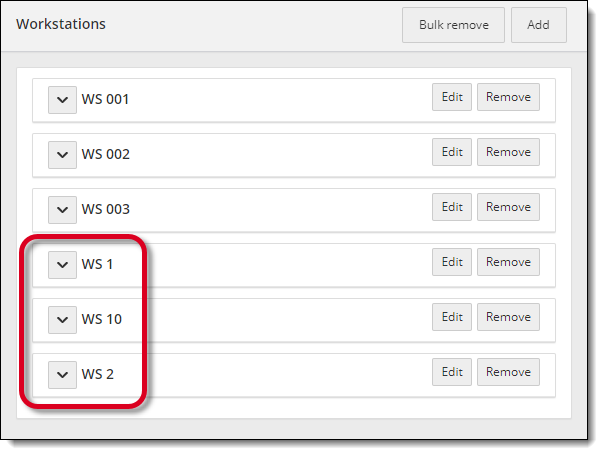Remove the WS 2 workstation
The height and width of the screenshot is (455, 603).
tap(508, 372)
